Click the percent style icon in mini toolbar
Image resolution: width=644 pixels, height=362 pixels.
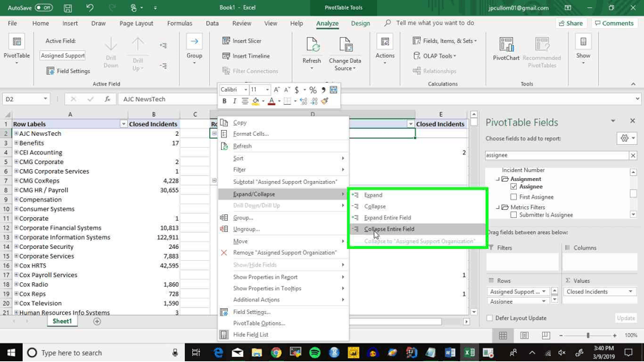click(313, 90)
